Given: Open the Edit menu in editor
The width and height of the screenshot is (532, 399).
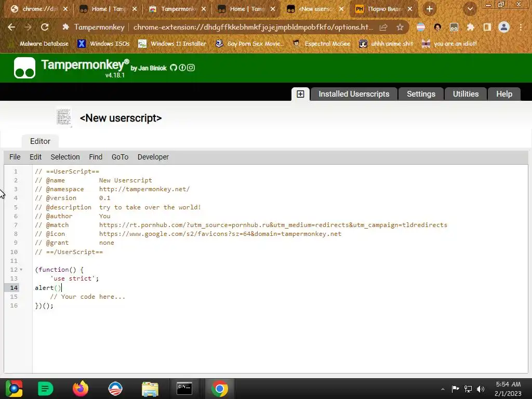Looking at the screenshot, I should click(36, 157).
